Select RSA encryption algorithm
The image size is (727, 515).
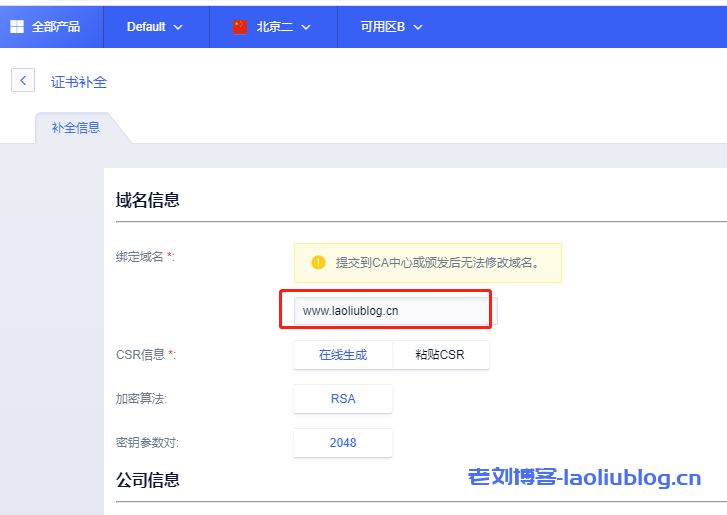point(343,399)
